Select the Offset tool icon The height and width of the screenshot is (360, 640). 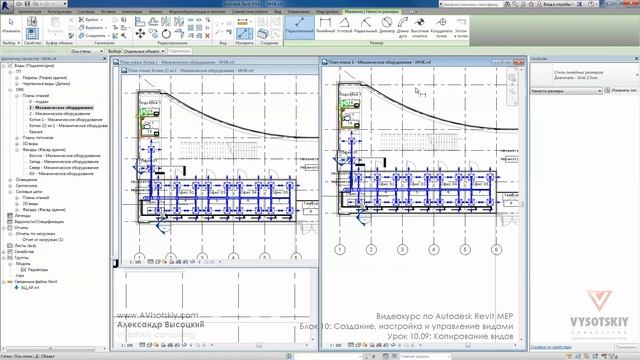153,22
